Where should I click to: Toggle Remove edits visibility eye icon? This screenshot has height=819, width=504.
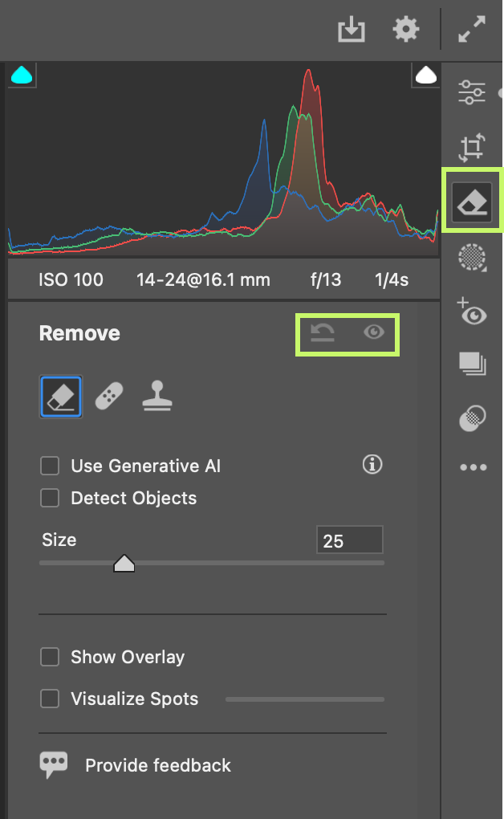click(374, 332)
